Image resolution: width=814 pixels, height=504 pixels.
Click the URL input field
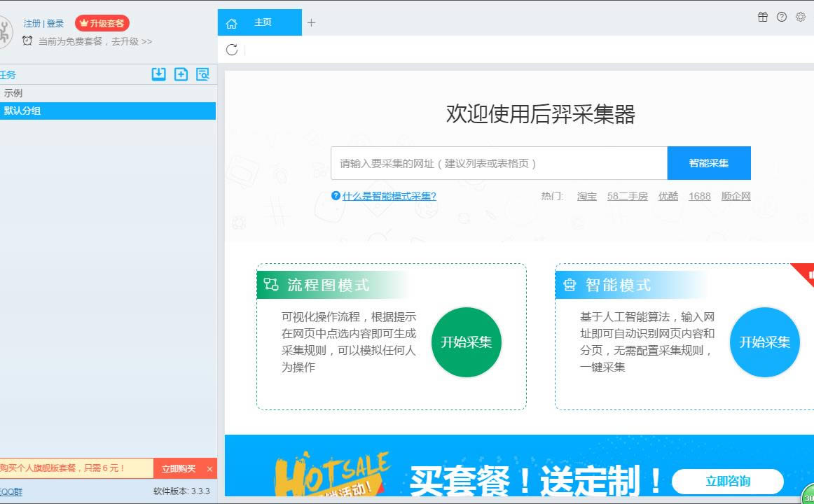(498, 163)
